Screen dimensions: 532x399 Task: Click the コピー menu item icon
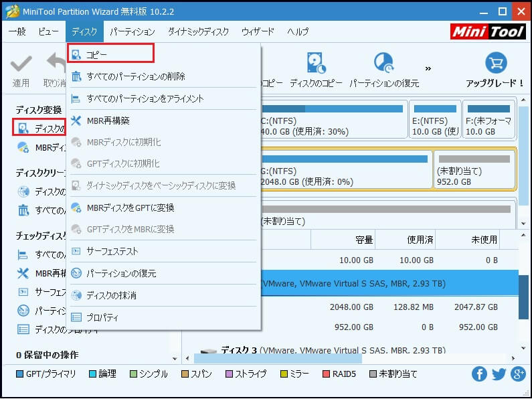[76, 55]
